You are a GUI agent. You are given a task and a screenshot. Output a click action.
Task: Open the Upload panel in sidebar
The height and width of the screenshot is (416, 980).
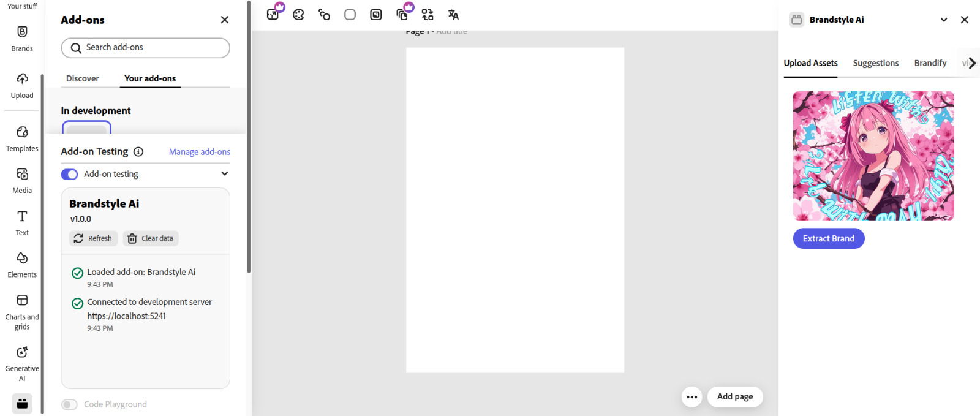(22, 86)
